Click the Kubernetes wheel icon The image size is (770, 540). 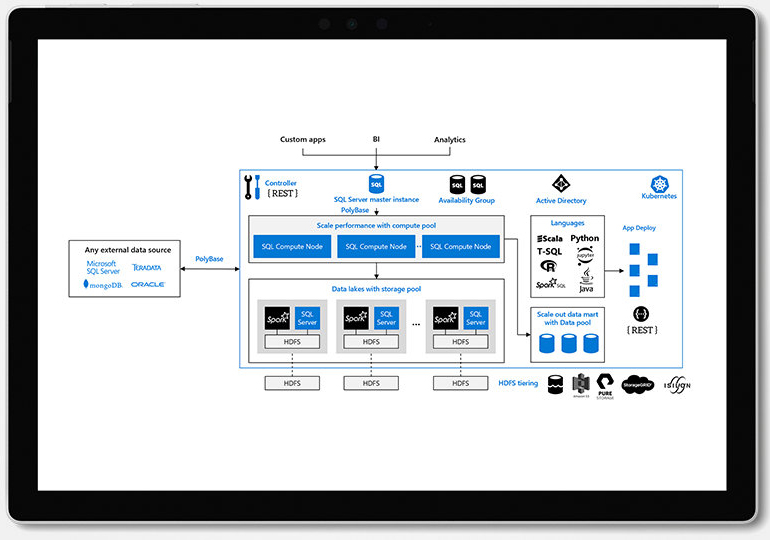coord(659,184)
